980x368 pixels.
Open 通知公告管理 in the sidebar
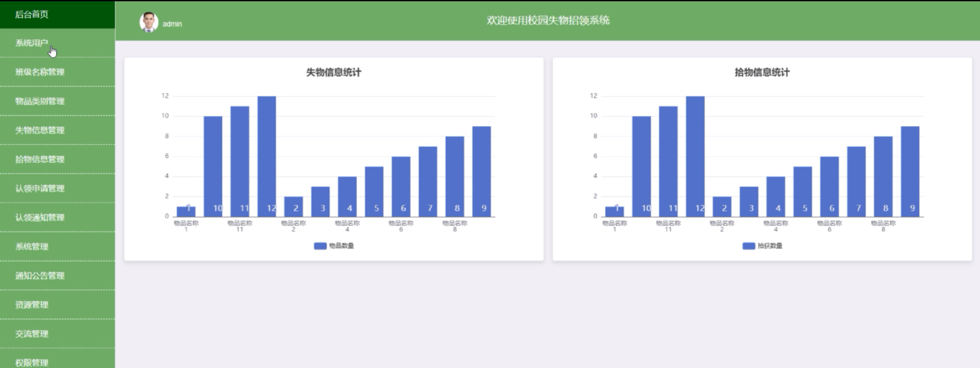tap(40, 276)
